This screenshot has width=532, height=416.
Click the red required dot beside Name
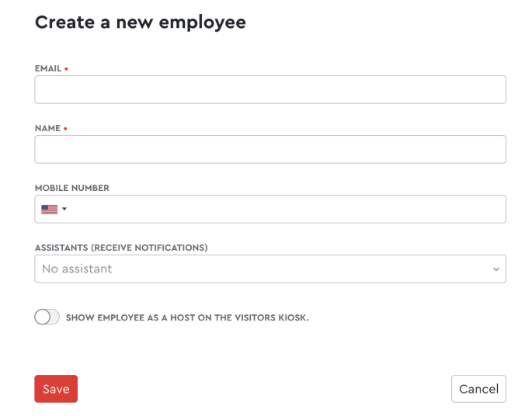tap(65, 129)
